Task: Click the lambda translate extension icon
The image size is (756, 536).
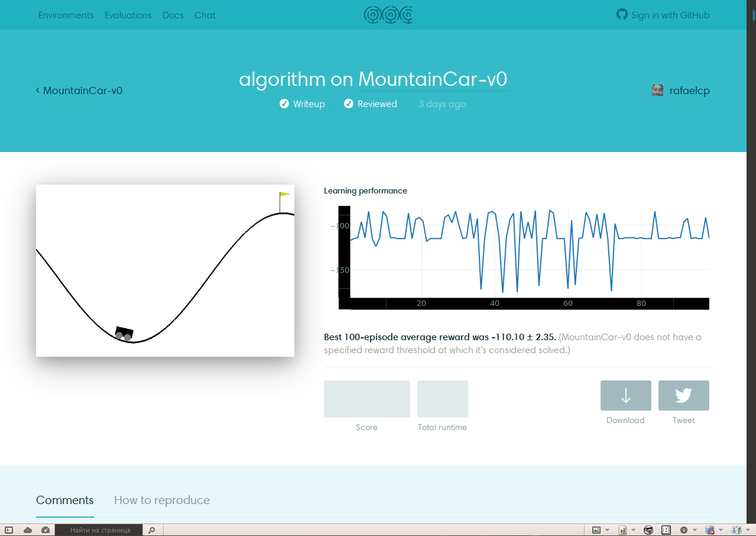Action: pyautogui.click(x=736, y=530)
